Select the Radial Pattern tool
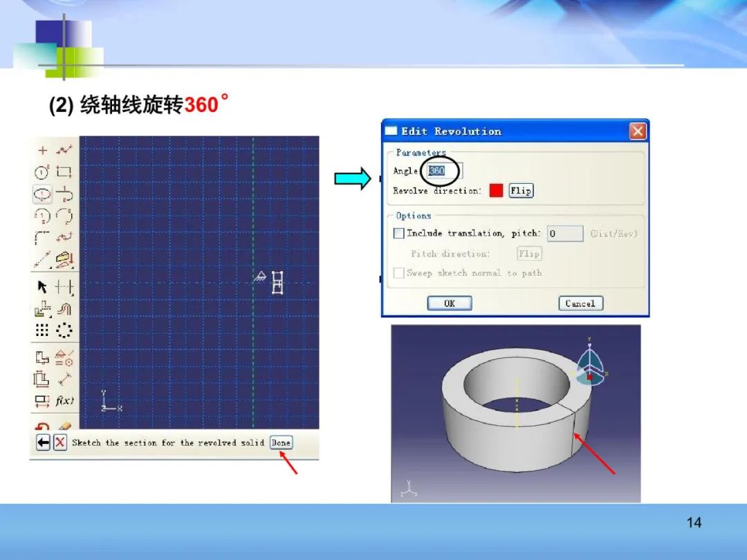This screenshot has width=747, height=560. click(x=64, y=330)
